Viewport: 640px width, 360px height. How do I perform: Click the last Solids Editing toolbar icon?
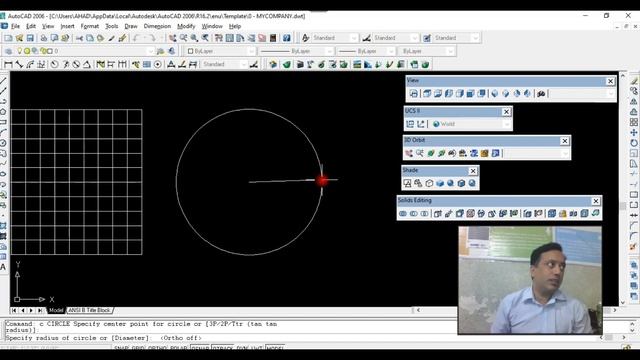coord(596,213)
